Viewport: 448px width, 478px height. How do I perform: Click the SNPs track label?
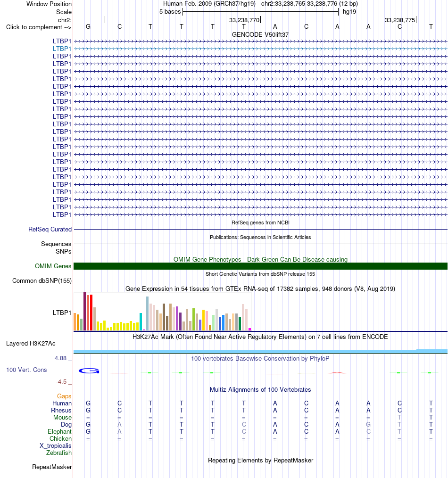[x=64, y=252]
